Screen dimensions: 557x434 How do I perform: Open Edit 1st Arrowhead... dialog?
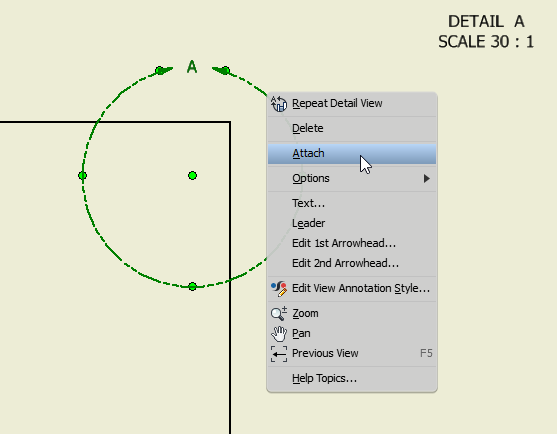click(x=352, y=243)
